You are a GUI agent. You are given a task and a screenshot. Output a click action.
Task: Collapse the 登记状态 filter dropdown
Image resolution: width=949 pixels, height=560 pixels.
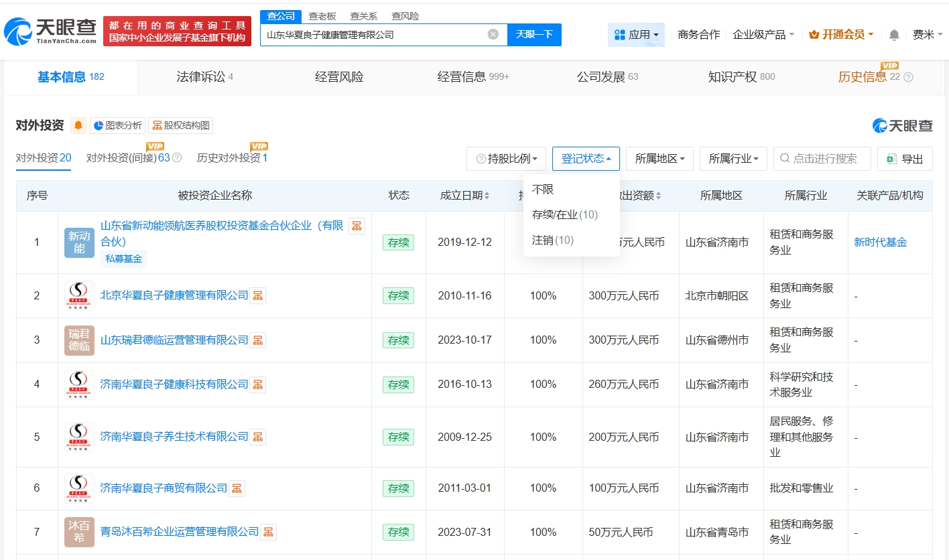[x=586, y=159]
